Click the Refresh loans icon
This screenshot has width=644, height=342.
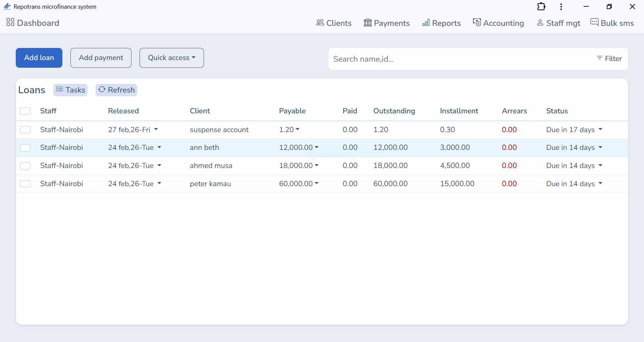coord(102,90)
